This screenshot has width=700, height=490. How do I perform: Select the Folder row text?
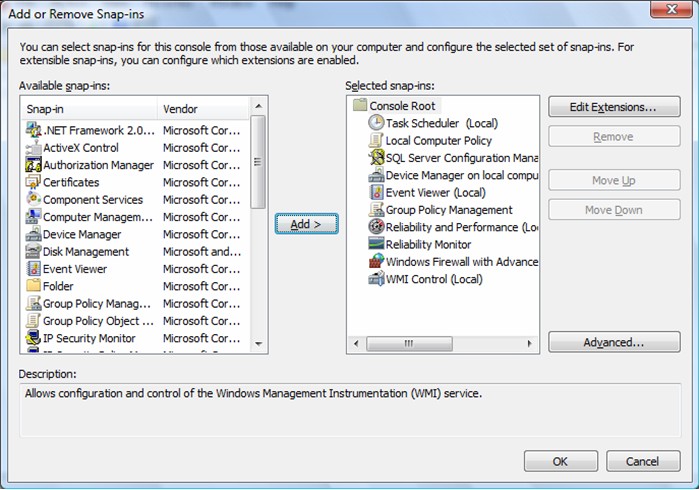(58, 286)
